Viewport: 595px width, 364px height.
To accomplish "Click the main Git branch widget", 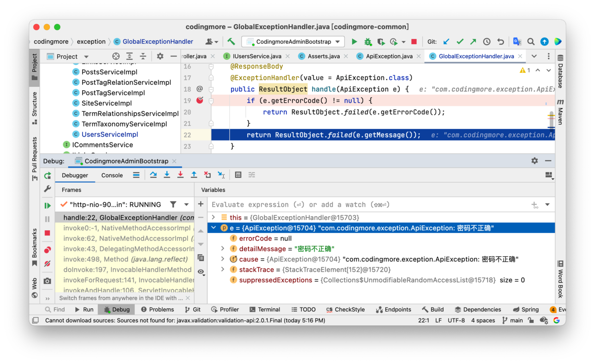I will (x=512, y=320).
